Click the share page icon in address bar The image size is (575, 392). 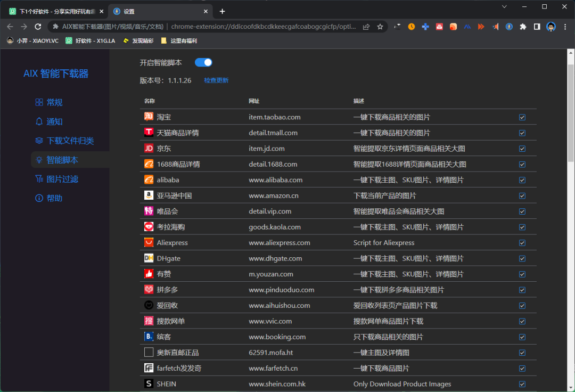tap(366, 27)
